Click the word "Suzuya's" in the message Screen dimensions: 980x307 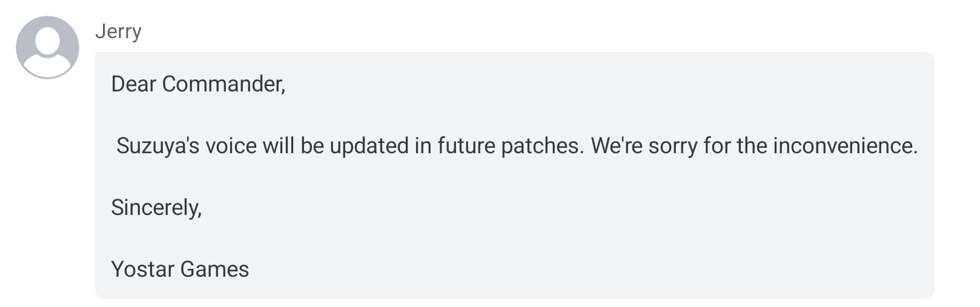coord(158,146)
